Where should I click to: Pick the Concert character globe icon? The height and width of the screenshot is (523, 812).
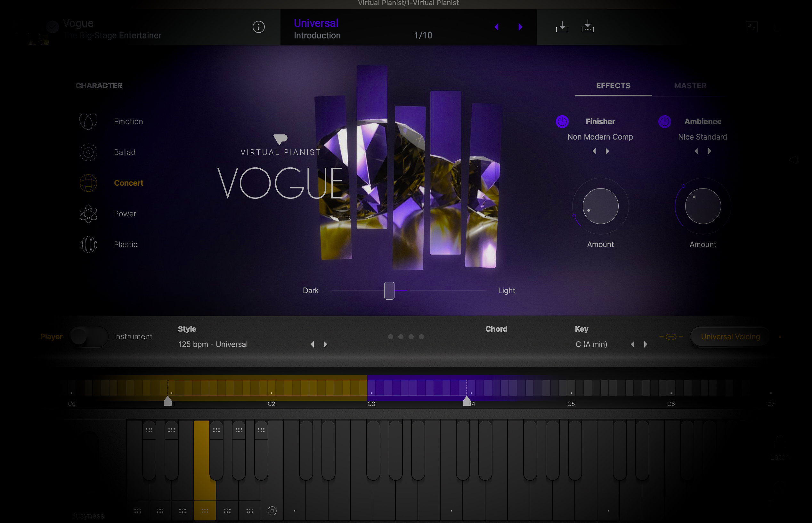click(88, 183)
